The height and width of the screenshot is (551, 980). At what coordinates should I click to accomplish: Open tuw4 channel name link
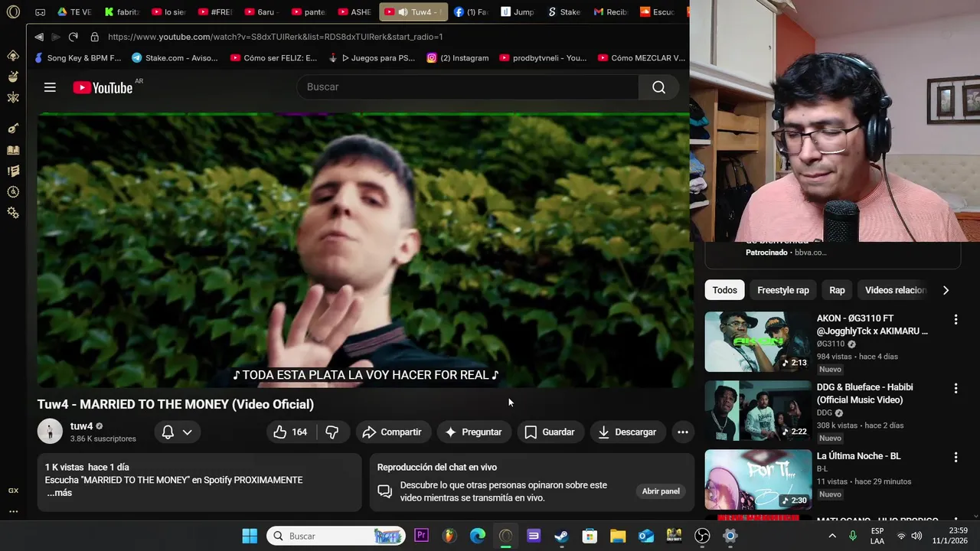pyautogui.click(x=81, y=426)
